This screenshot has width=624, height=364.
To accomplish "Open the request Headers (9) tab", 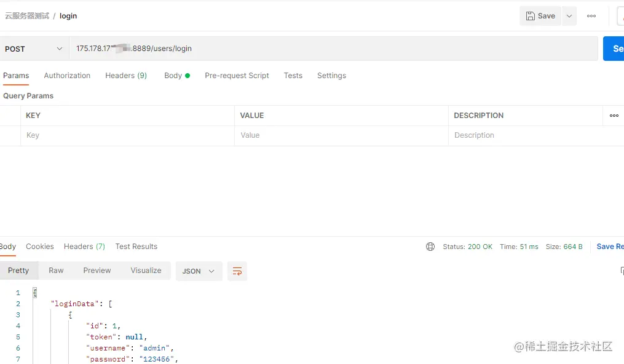I will [126, 76].
